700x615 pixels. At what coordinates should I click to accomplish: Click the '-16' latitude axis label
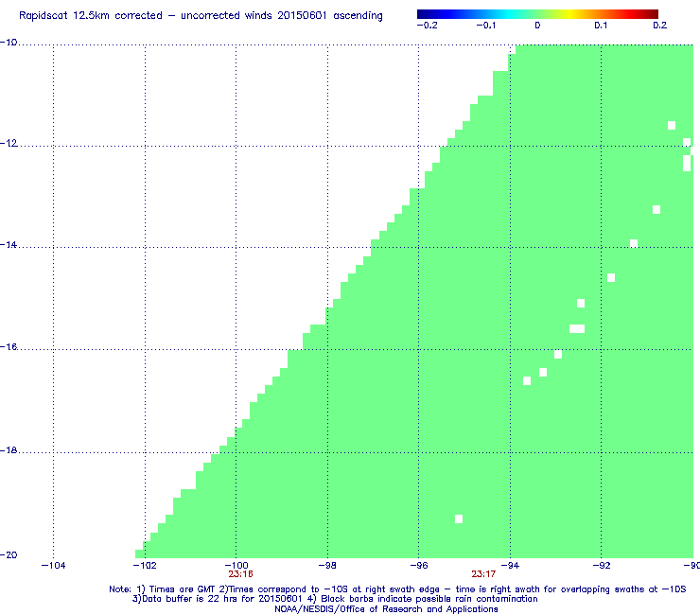pyautogui.click(x=9, y=347)
